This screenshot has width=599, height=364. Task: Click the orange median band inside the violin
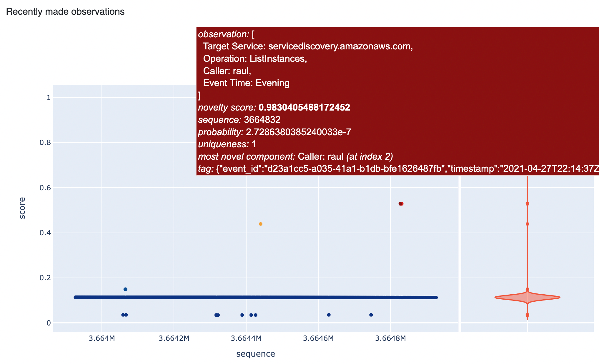tap(528, 298)
